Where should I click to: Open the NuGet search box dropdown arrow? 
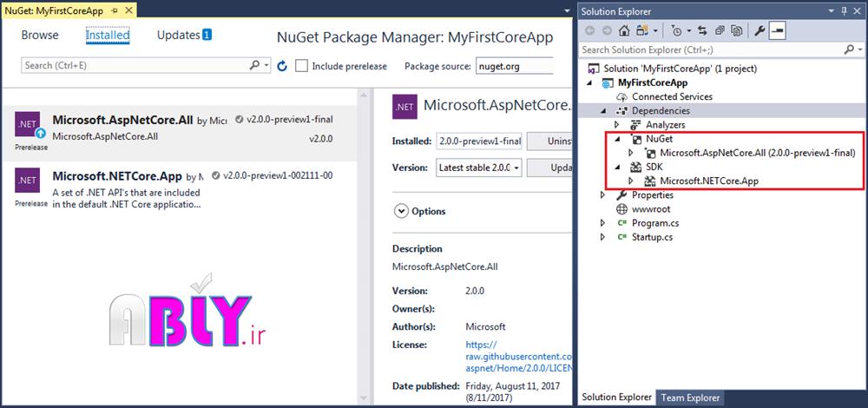click(x=266, y=66)
